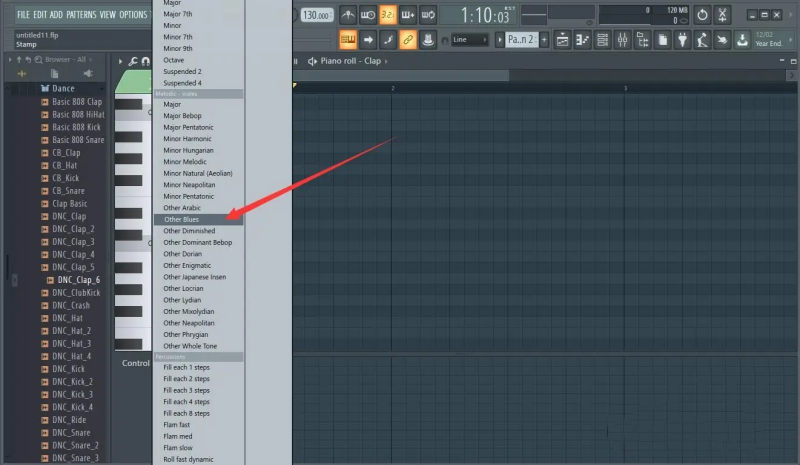Open the VIEW menu
The width and height of the screenshot is (800, 465).
[x=108, y=14]
